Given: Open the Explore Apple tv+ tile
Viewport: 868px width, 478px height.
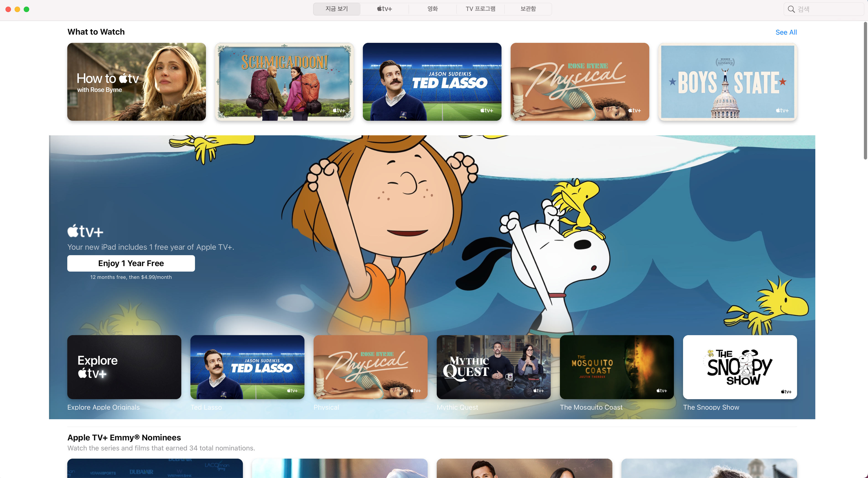Looking at the screenshot, I should pyautogui.click(x=124, y=367).
